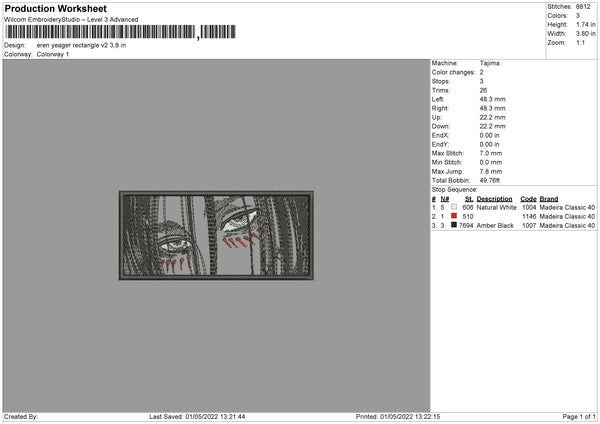Click the Machine value 'Tajima'
This screenshot has width=600, height=424.
pyautogui.click(x=489, y=63)
